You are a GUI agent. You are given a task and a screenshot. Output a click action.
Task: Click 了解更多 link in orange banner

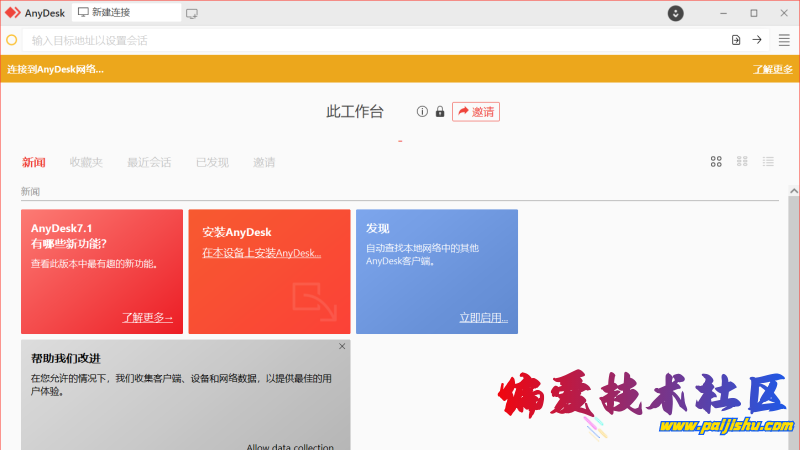pyautogui.click(x=772, y=69)
